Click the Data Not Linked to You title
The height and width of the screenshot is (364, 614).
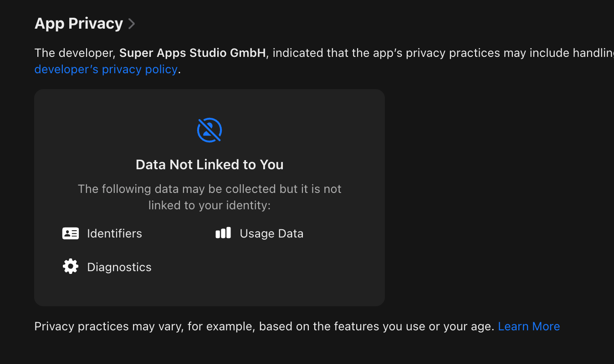coord(210,165)
